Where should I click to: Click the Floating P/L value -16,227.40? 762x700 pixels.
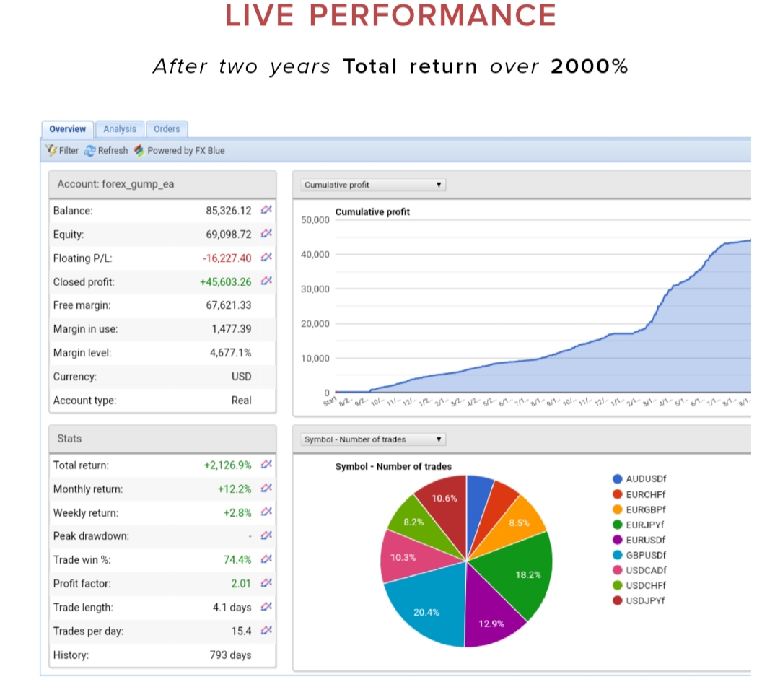coord(227,258)
